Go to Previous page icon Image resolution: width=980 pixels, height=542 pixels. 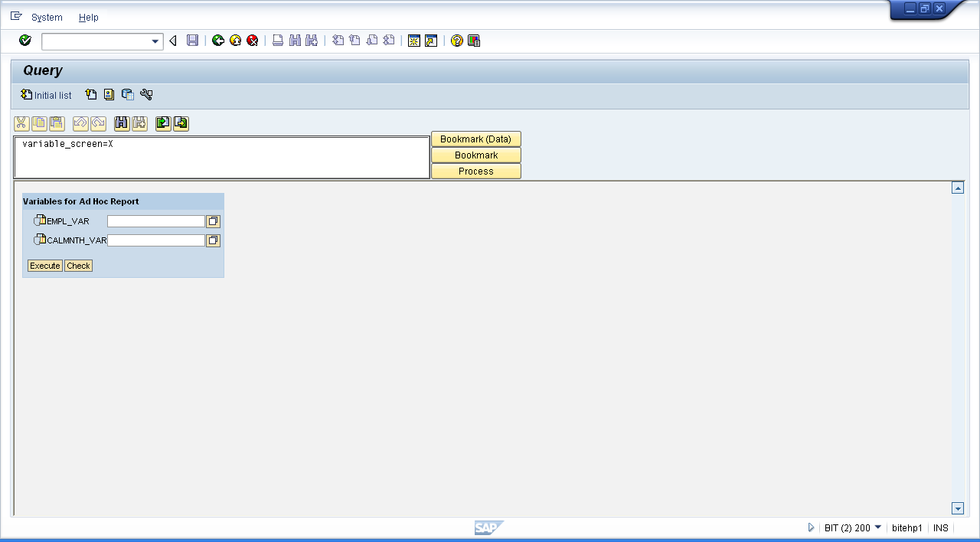[x=354, y=41]
